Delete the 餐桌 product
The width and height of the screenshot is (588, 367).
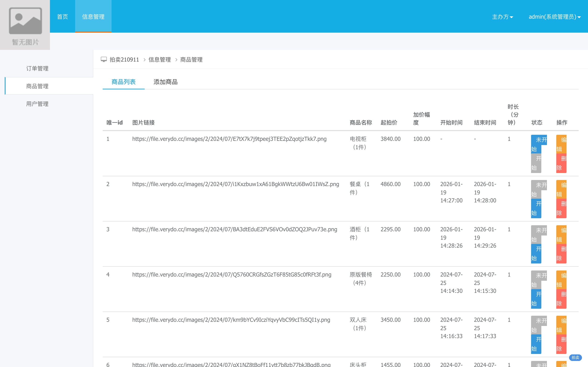click(x=561, y=208)
